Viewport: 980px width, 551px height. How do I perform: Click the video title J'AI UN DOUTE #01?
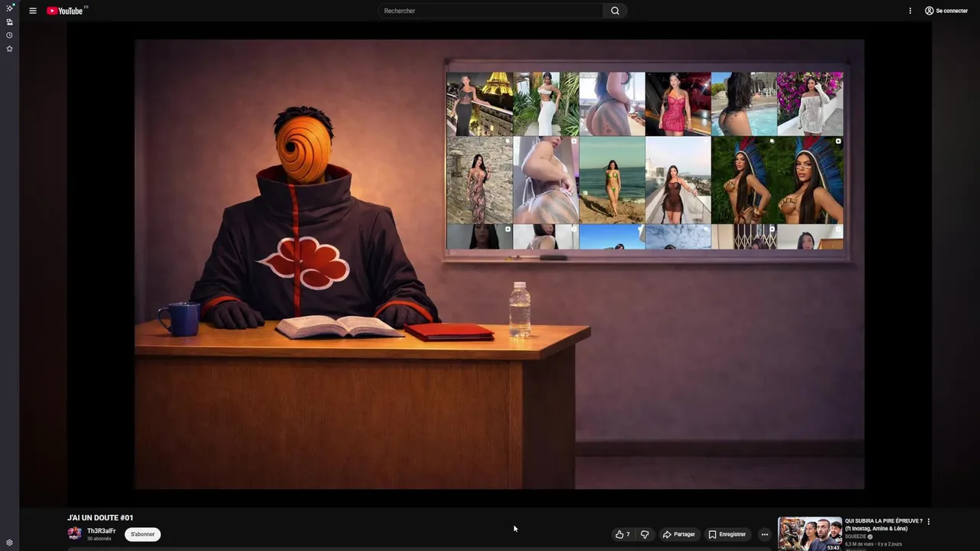click(100, 518)
